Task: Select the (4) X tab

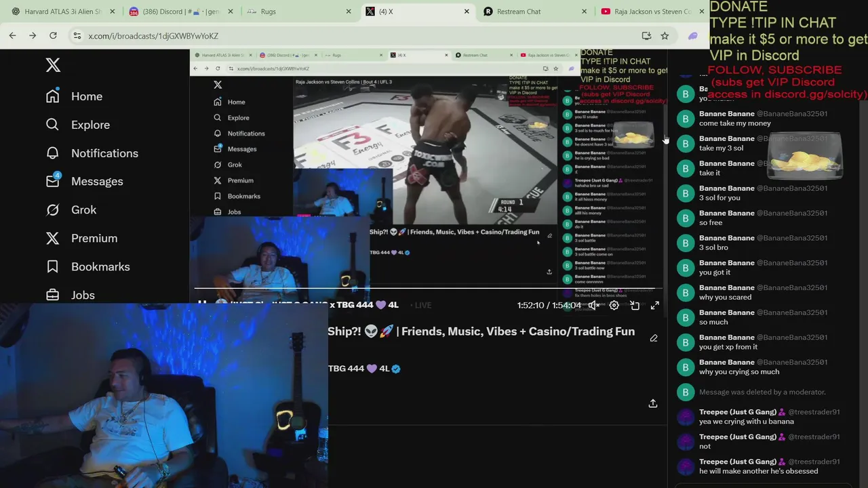Action: tap(416, 12)
